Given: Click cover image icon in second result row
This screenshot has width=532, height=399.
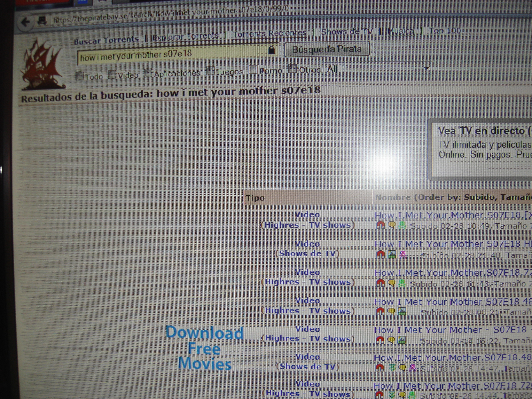Looking at the screenshot, I should tap(392, 255).
